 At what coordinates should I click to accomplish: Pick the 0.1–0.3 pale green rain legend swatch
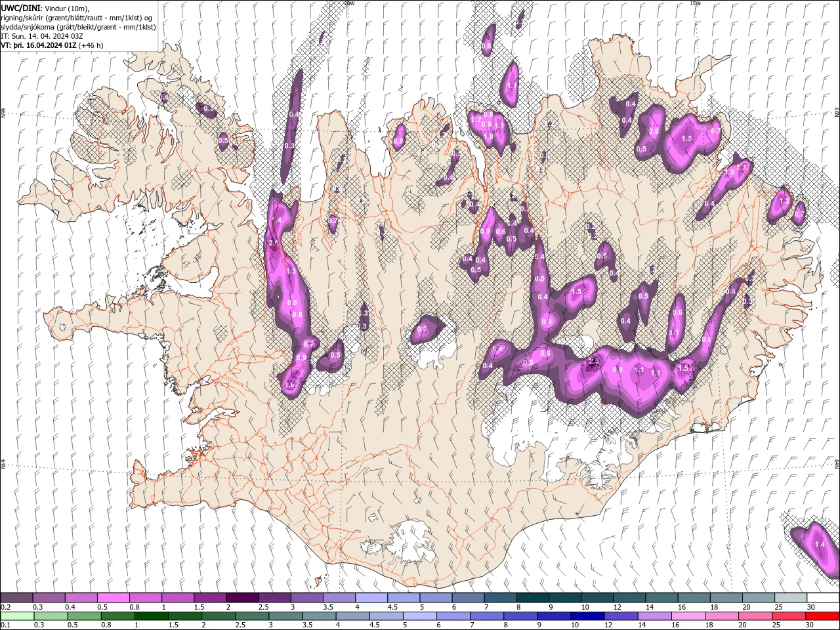tap(16, 616)
